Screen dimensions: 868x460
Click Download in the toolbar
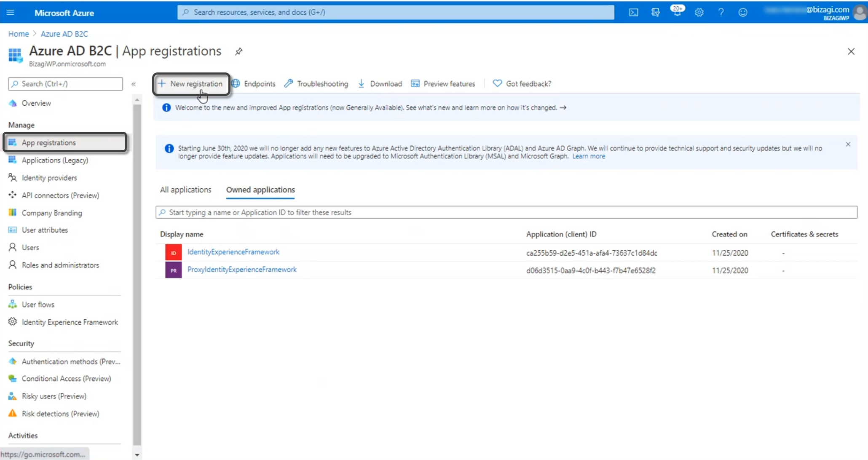pos(380,84)
